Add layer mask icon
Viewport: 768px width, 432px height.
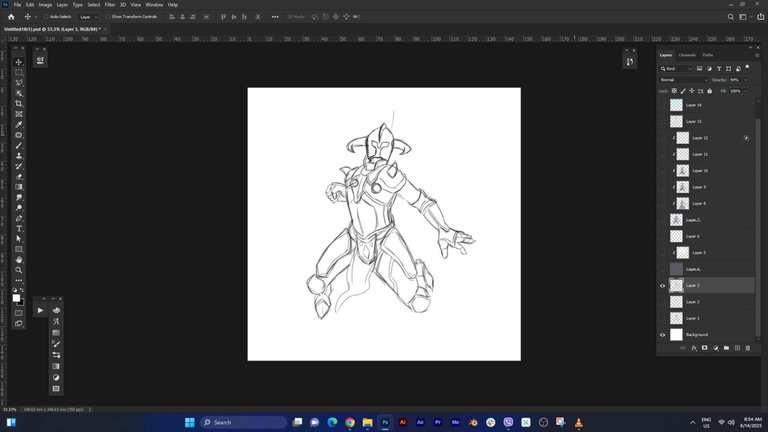(x=705, y=348)
